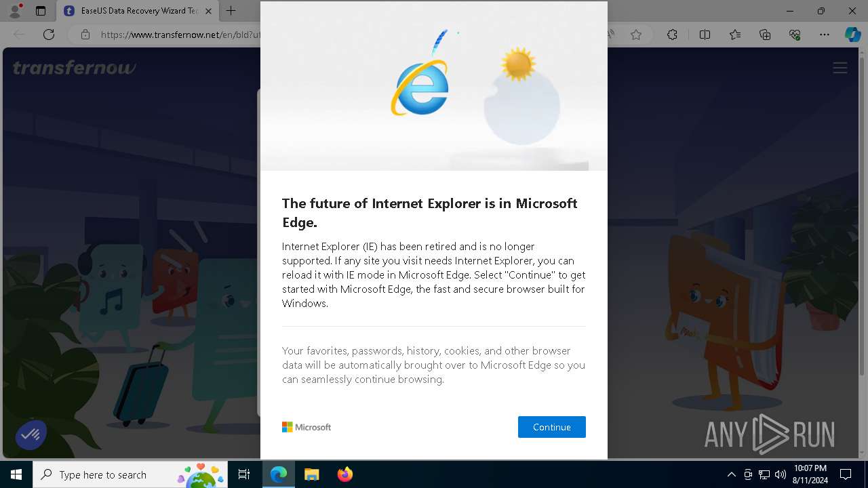Open the transfernow hamburger menu
Viewport: 868px width, 488px height.
coord(840,68)
